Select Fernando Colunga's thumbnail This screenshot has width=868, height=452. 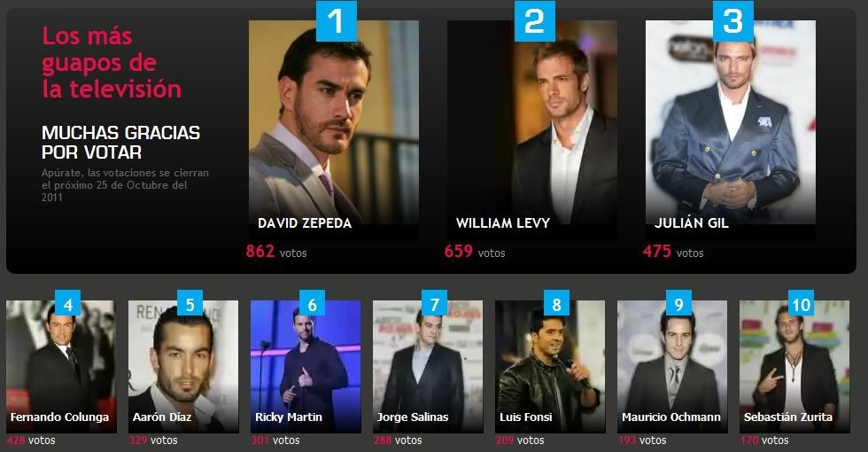coord(61,366)
